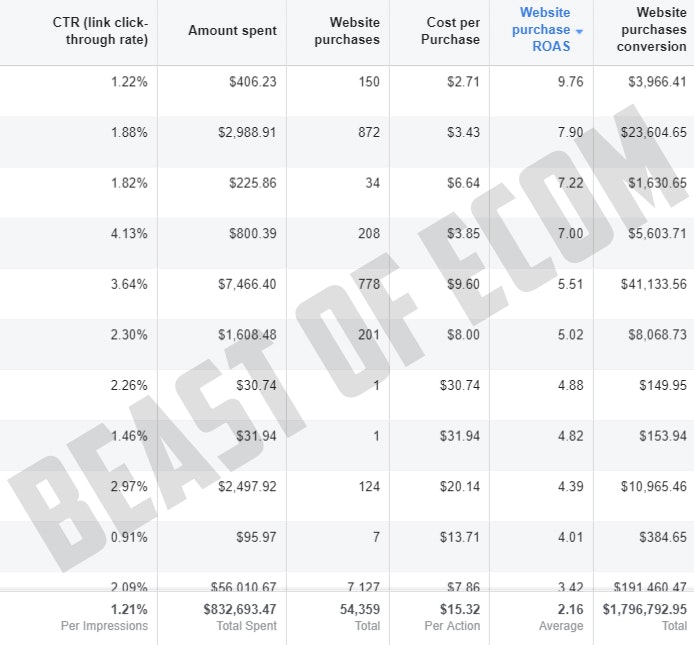The height and width of the screenshot is (645, 694).
Task: Click the Website purchase ROAS header link
Action: 545,30
